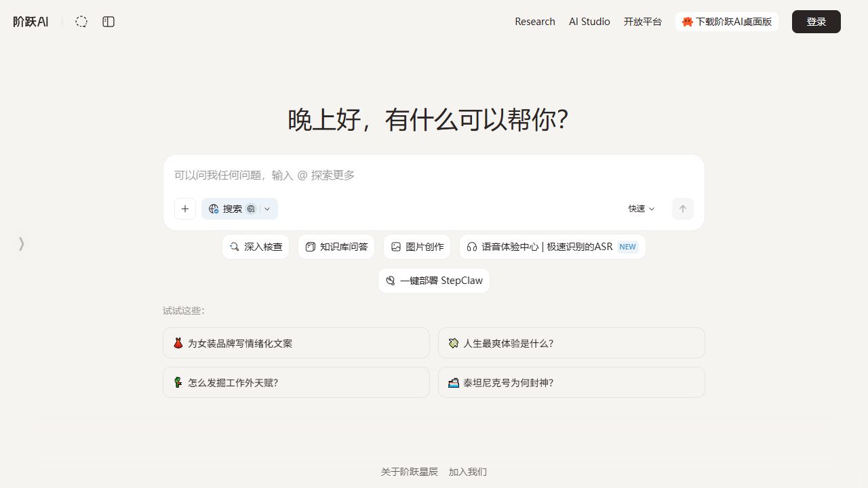Viewport: 868px width, 488px height.
Task: Click the send arrow button
Action: pos(683,209)
